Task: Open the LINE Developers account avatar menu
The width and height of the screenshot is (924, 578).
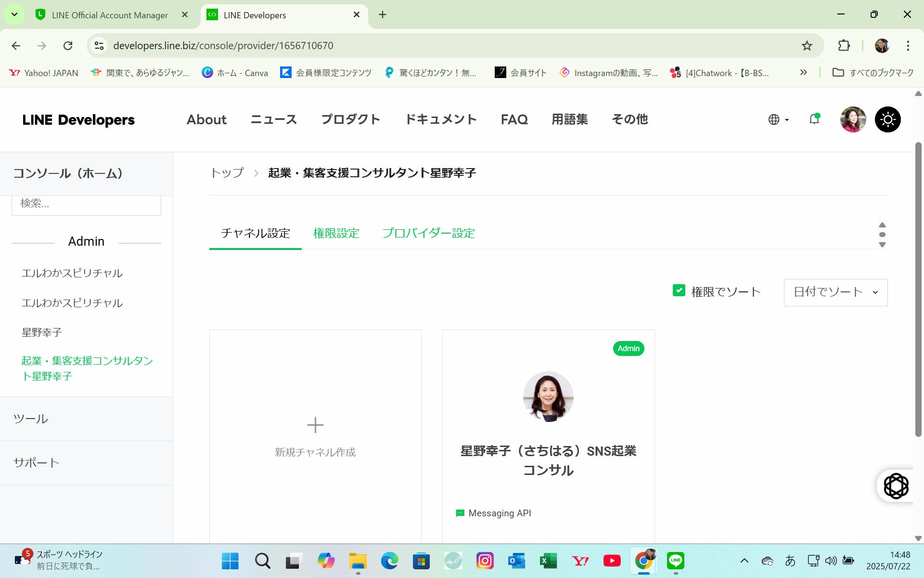Action: click(x=853, y=119)
